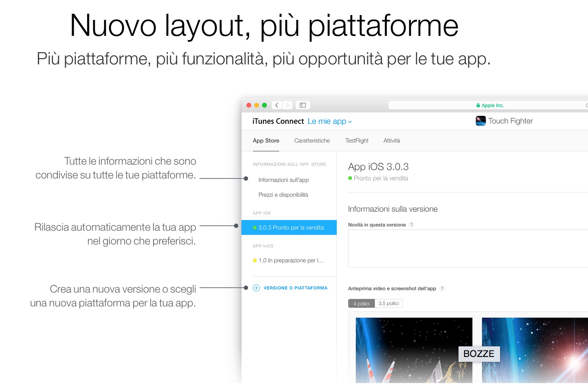Click the App iOS 3.0.3 heading
The height and width of the screenshot is (392, 588).
coord(378,167)
